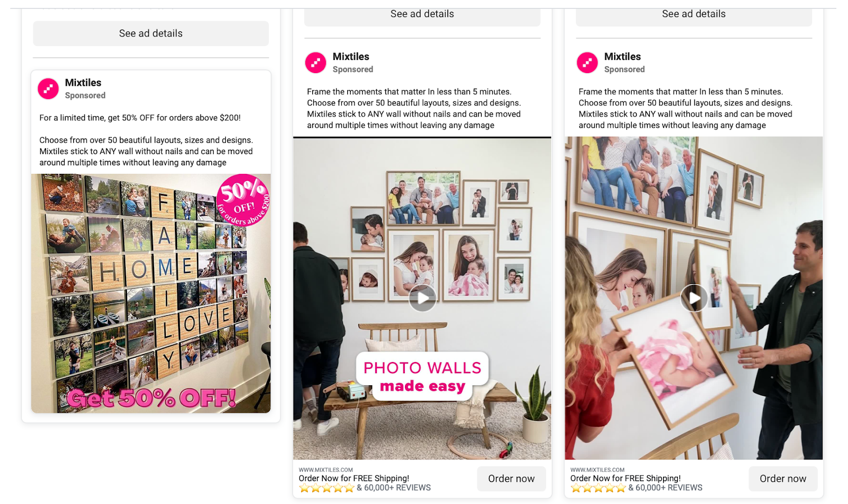Click Get 50% OFF! banner text
Image resolution: width=848 pixels, height=504 pixels.
pyautogui.click(x=151, y=398)
